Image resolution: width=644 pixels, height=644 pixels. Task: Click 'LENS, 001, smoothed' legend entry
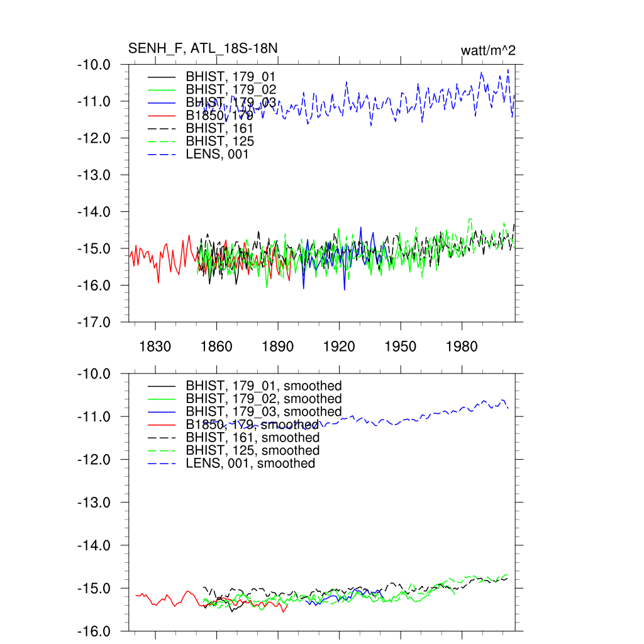250,464
